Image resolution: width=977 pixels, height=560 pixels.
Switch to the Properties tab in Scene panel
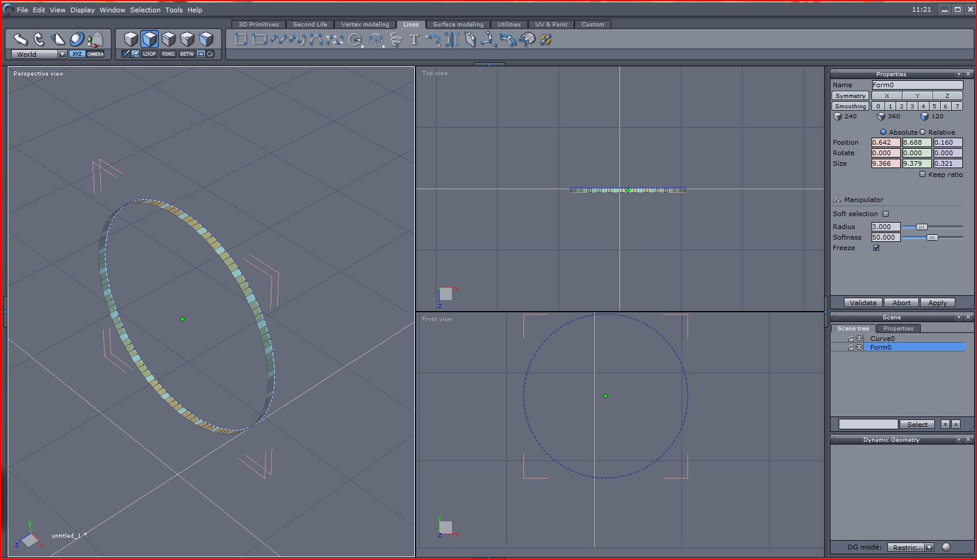[898, 329]
